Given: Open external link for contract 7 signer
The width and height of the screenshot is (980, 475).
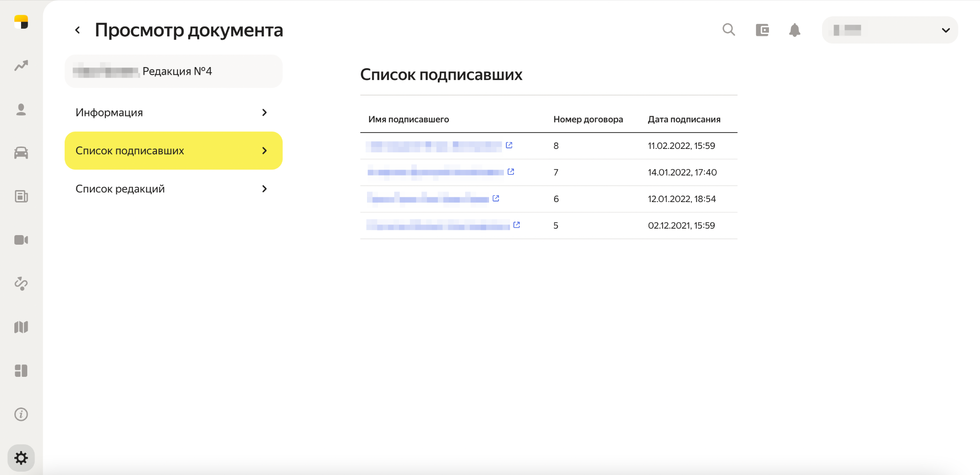Looking at the screenshot, I should pyautogui.click(x=511, y=171).
